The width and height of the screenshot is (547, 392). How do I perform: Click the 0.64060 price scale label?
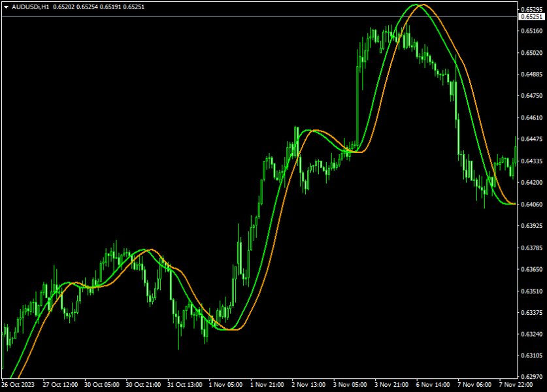click(x=532, y=204)
